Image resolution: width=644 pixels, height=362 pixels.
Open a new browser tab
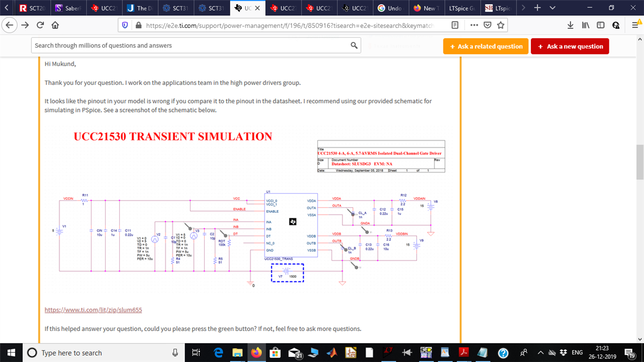tap(537, 8)
